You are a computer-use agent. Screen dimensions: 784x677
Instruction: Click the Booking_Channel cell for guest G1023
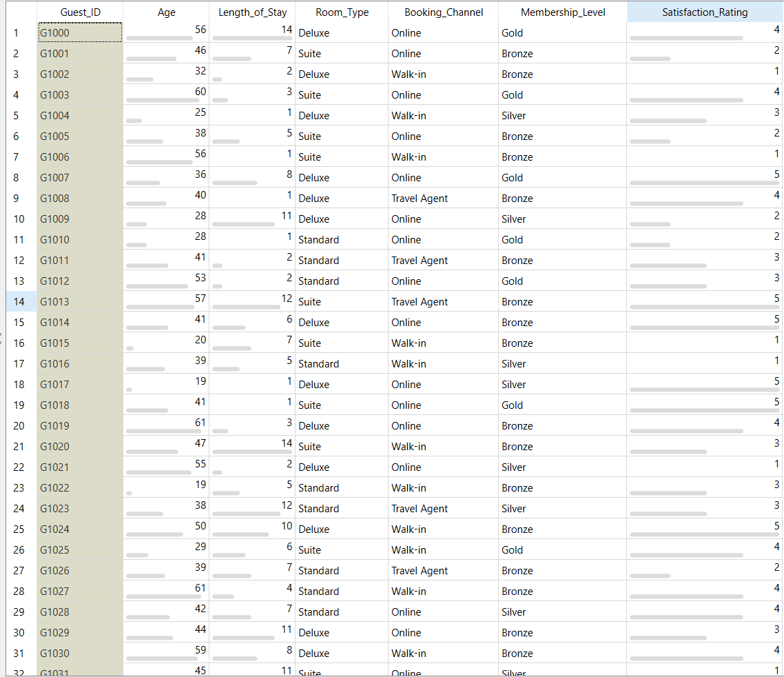[x=443, y=508]
